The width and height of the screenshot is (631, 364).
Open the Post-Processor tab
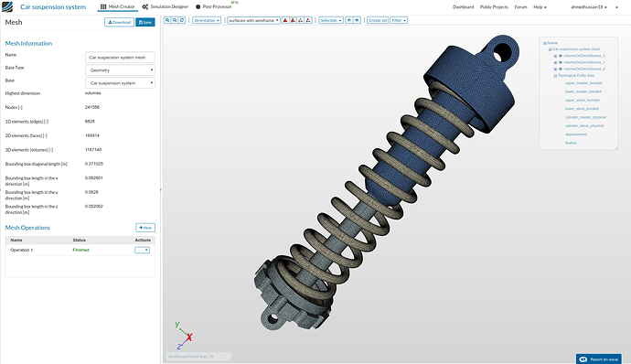[214, 6]
